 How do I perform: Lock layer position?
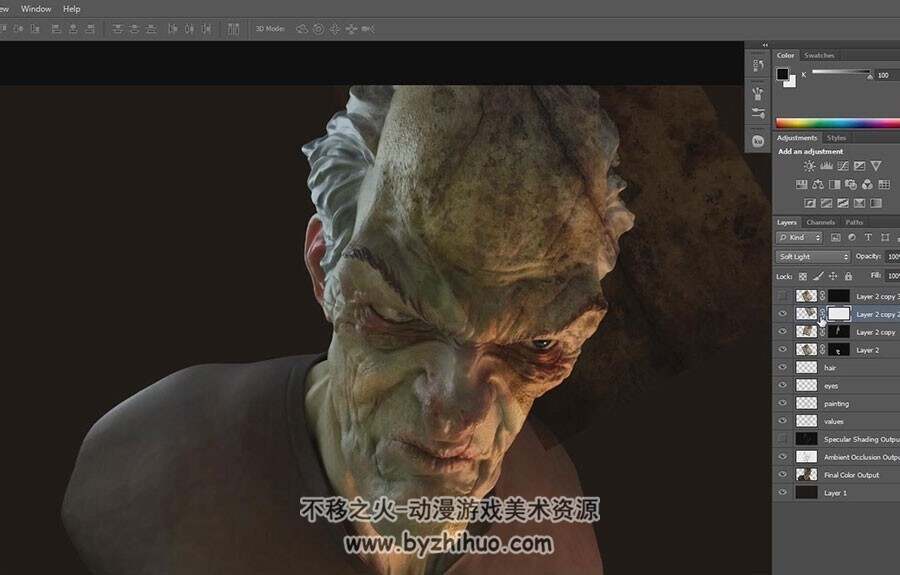point(833,277)
